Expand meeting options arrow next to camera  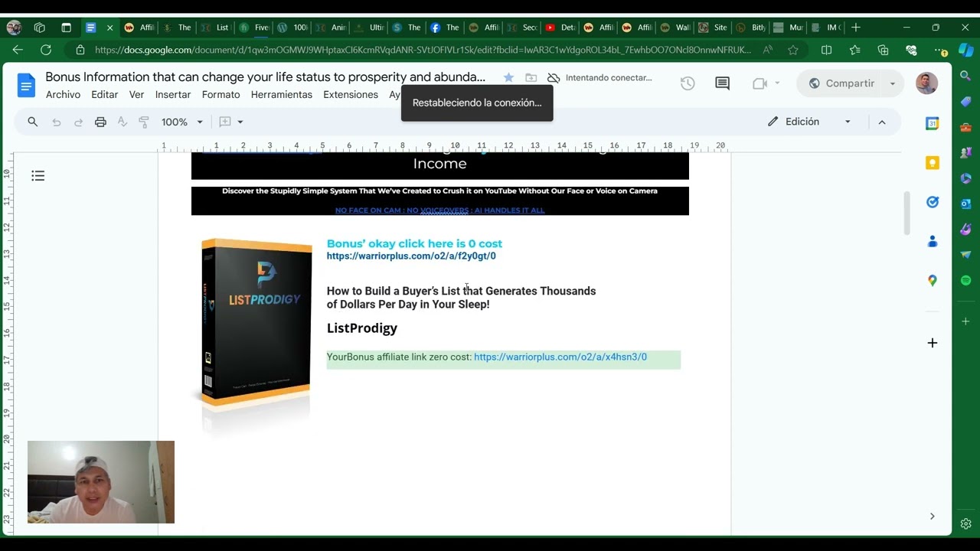coord(777,83)
